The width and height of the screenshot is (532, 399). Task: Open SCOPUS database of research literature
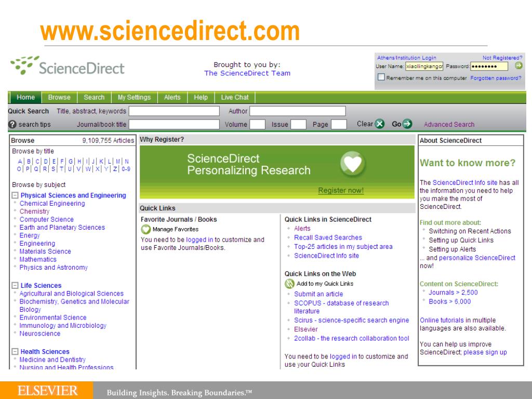341,307
